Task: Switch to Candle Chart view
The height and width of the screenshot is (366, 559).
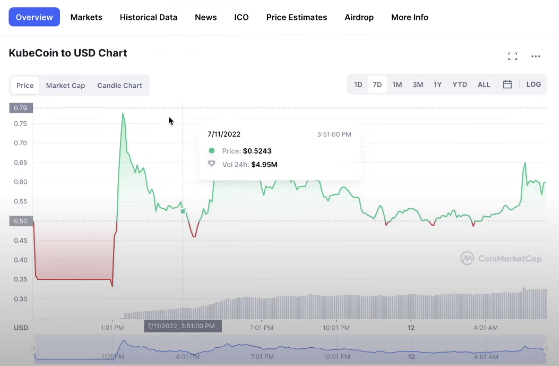Action: coord(119,86)
